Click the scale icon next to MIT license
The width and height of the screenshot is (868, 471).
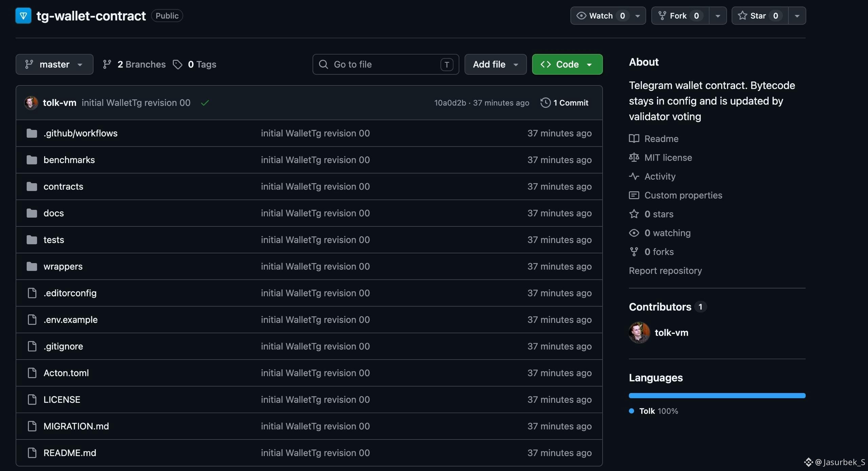pyautogui.click(x=634, y=158)
